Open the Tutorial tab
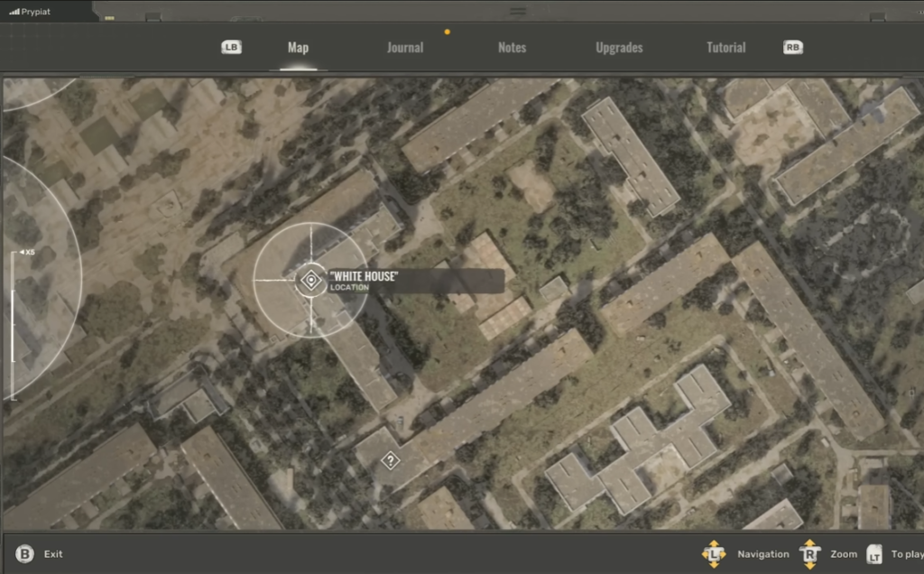The width and height of the screenshot is (924, 574). (725, 48)
